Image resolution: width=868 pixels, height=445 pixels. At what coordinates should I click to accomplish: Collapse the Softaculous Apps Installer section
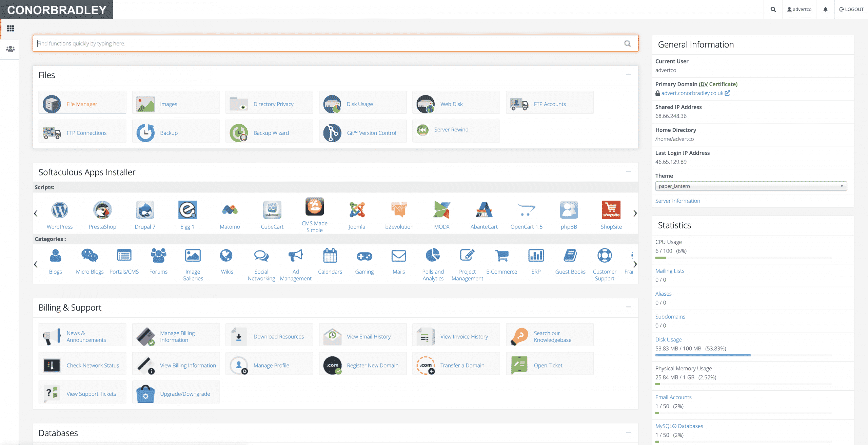628,171
